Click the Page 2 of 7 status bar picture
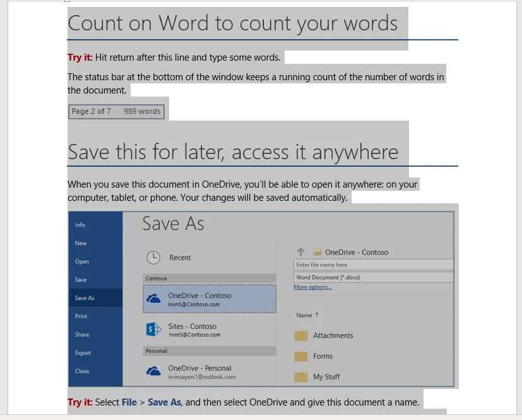Image resolution: width=522 pixels, height=420 pixels. [116, 111]
